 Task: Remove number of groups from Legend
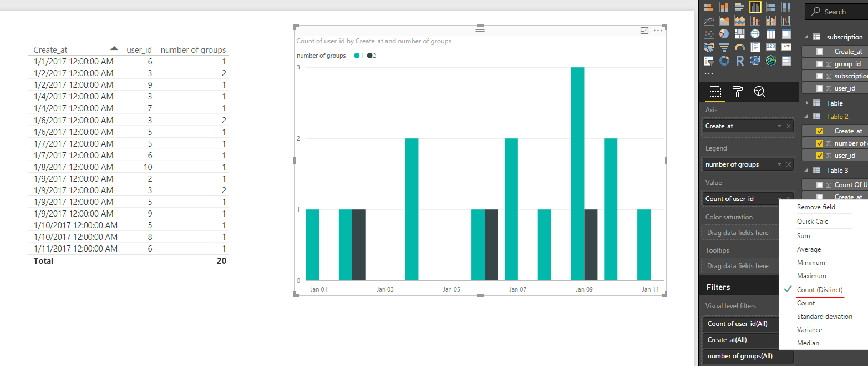[789, 164]
